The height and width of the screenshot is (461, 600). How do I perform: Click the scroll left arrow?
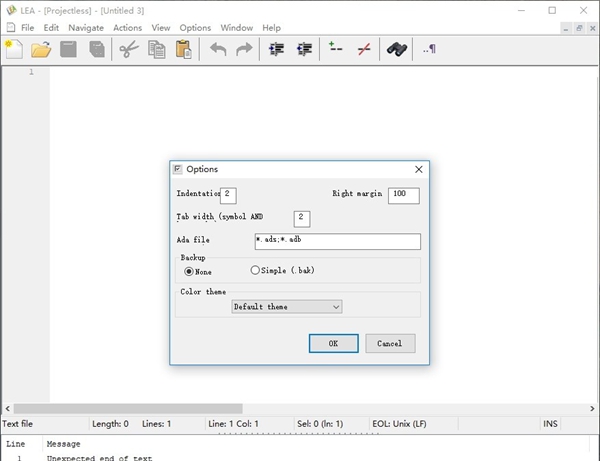coord(7,409)
